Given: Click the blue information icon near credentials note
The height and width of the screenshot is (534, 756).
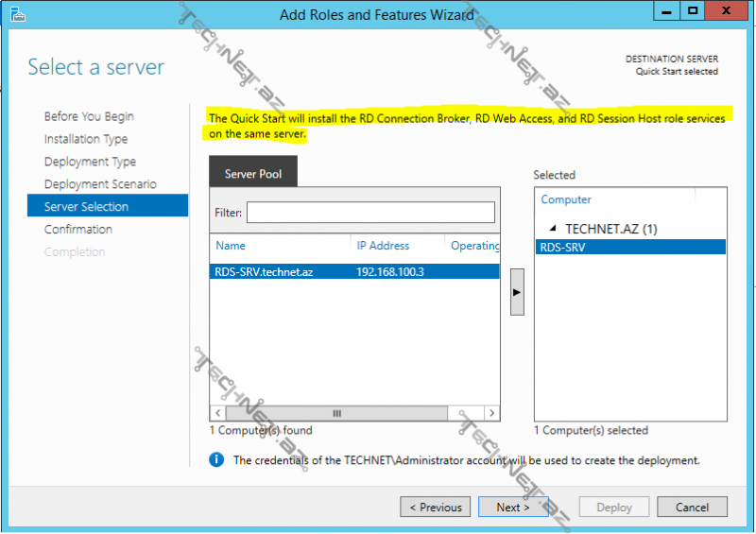Looking at the screenshot, I should click(216, 460).
